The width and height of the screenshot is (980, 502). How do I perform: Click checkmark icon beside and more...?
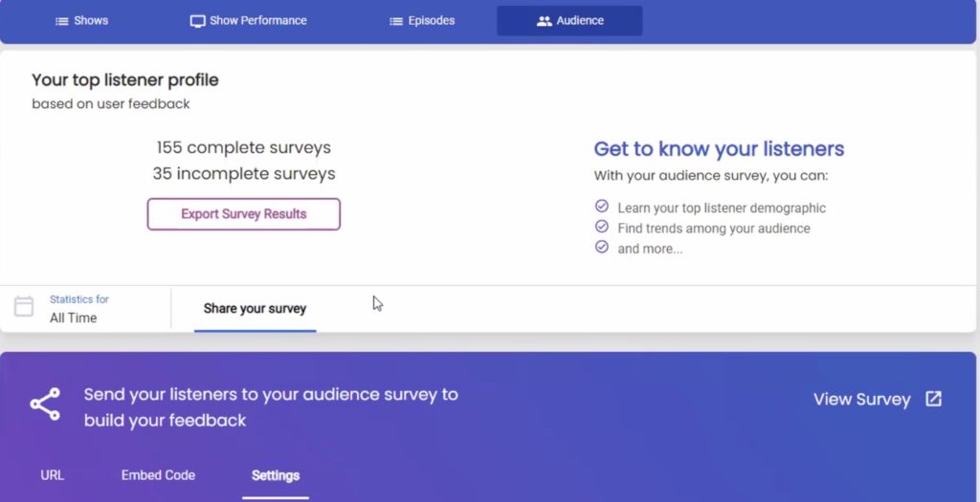[602, 247]
